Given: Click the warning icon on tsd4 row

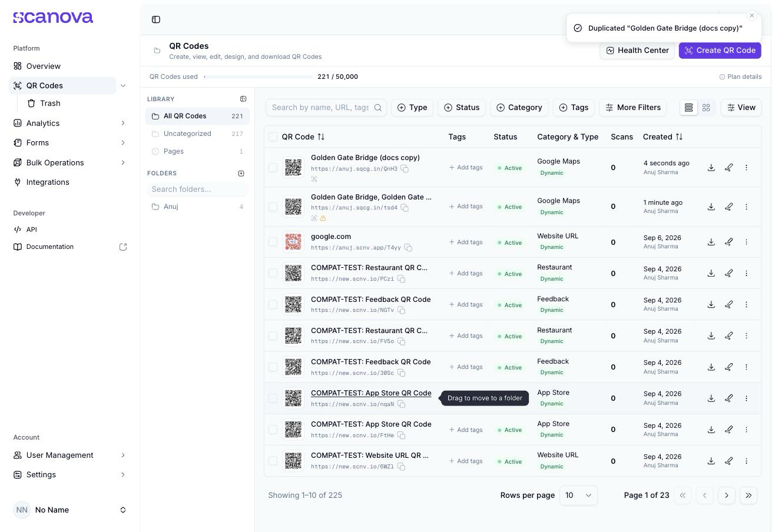Looking at the screenshot, I should point(323,218).
